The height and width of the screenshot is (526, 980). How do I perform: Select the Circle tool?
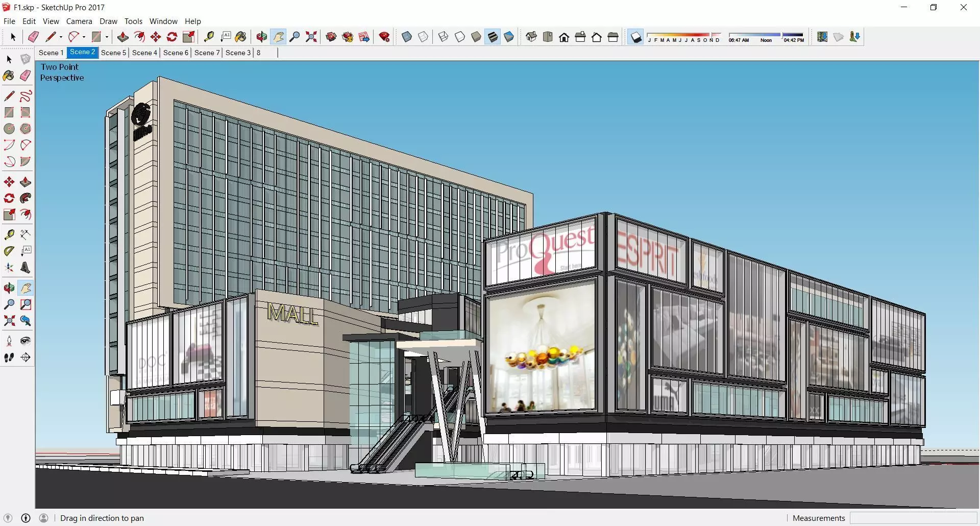click(9, 129)
